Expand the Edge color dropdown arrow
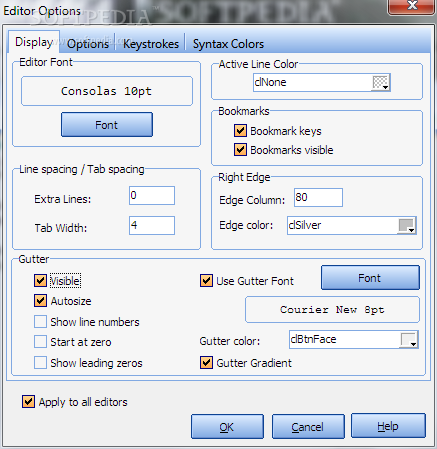The image size is (437, 449). (x=407, y=226)
